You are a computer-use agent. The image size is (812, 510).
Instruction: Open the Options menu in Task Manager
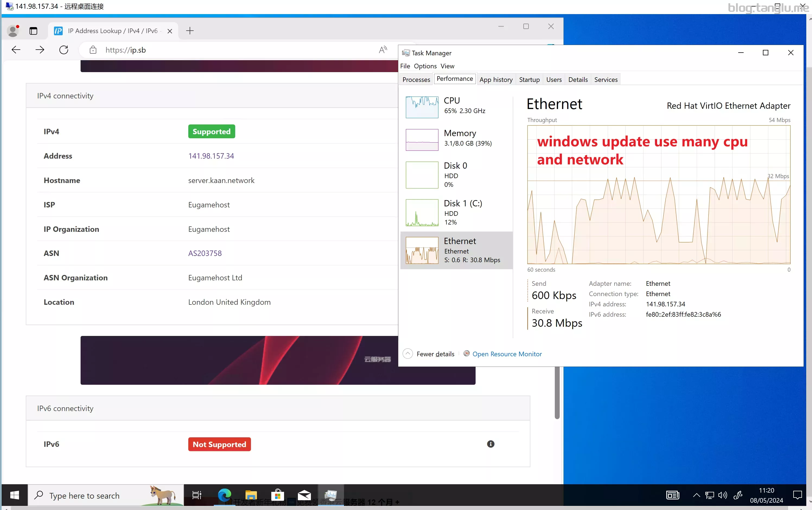(x=425, y=66)
